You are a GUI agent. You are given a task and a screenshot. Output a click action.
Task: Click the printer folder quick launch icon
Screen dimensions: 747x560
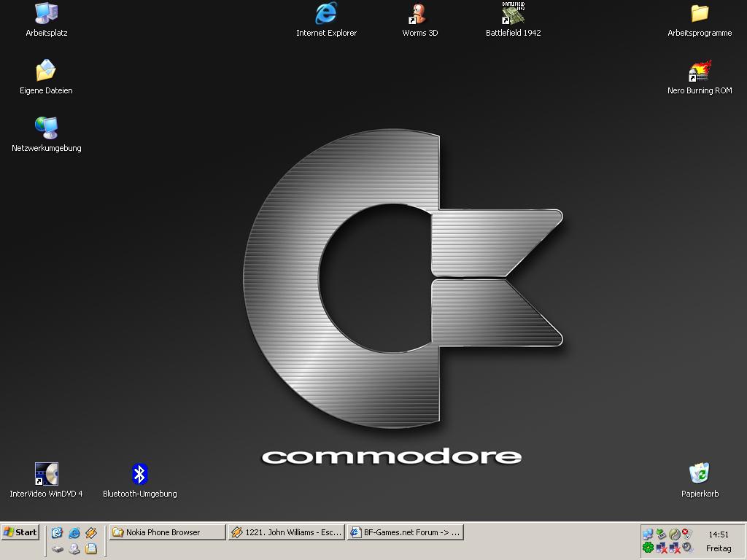tap(90, 548)
